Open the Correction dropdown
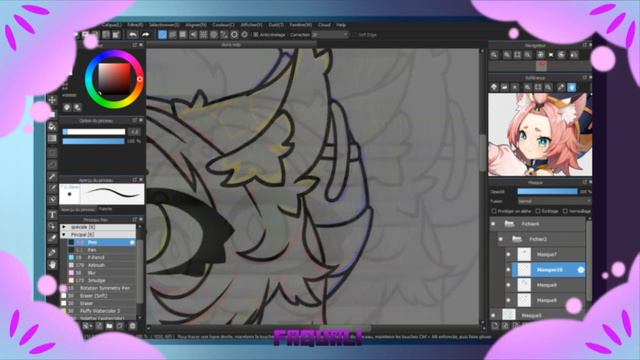Screen dimensions: 640x360 coord(330,35)
